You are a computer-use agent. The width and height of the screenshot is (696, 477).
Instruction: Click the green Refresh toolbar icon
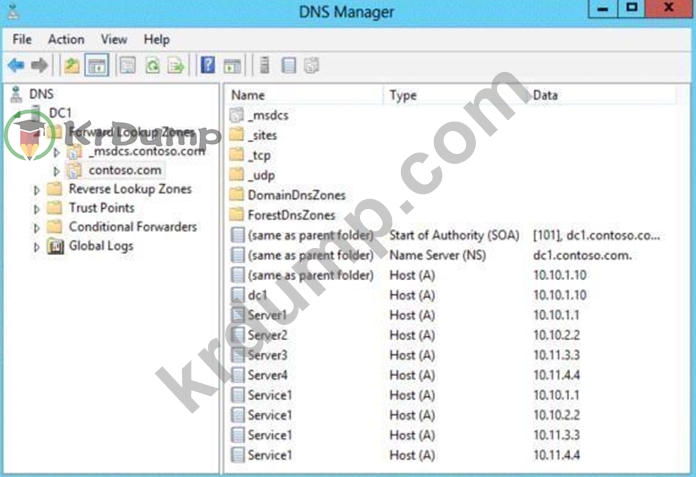[x=153, y=66]
